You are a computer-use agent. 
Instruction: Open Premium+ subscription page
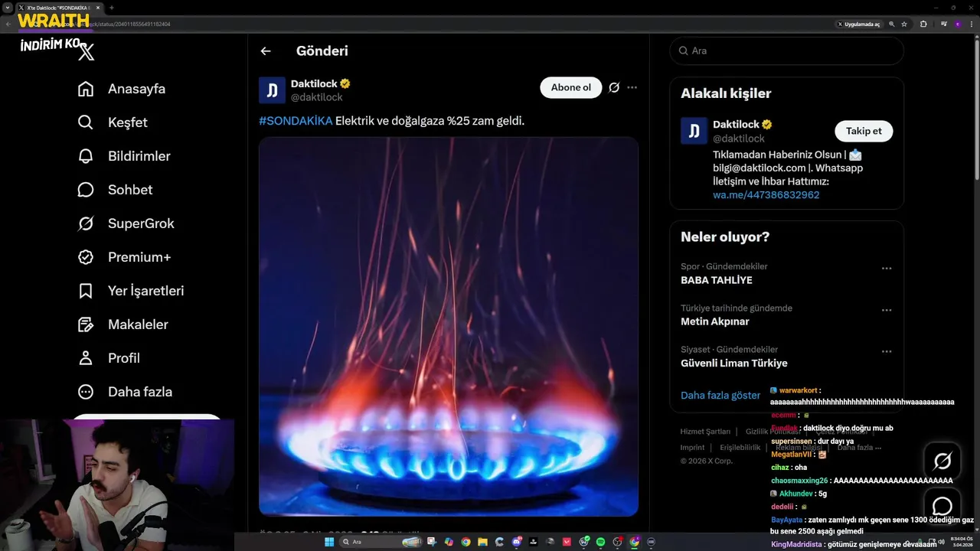point(124,257)
